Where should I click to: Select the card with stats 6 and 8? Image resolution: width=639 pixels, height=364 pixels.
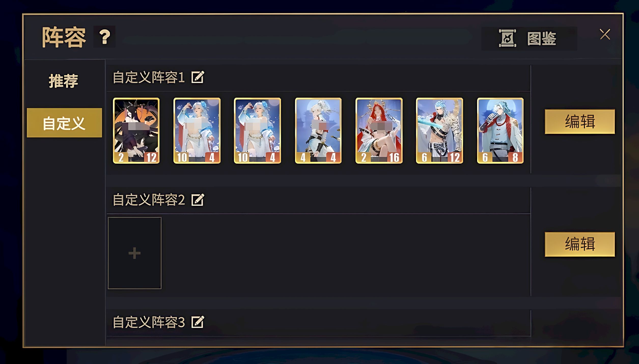[500, 131]
